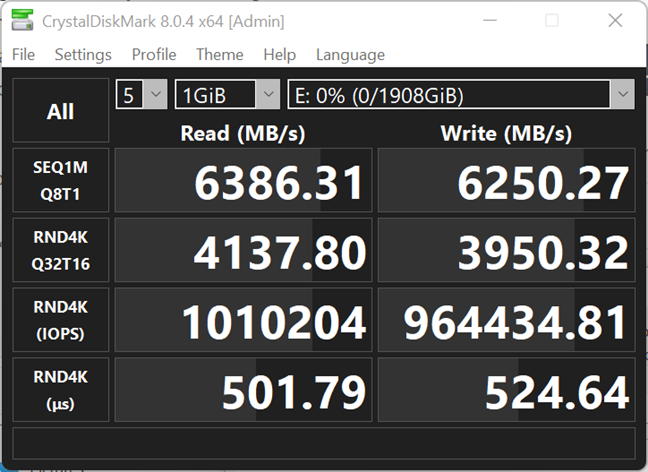
Task: Select the 4137.80 random read result
Action: pyautogui.click(x=243, y=250)
